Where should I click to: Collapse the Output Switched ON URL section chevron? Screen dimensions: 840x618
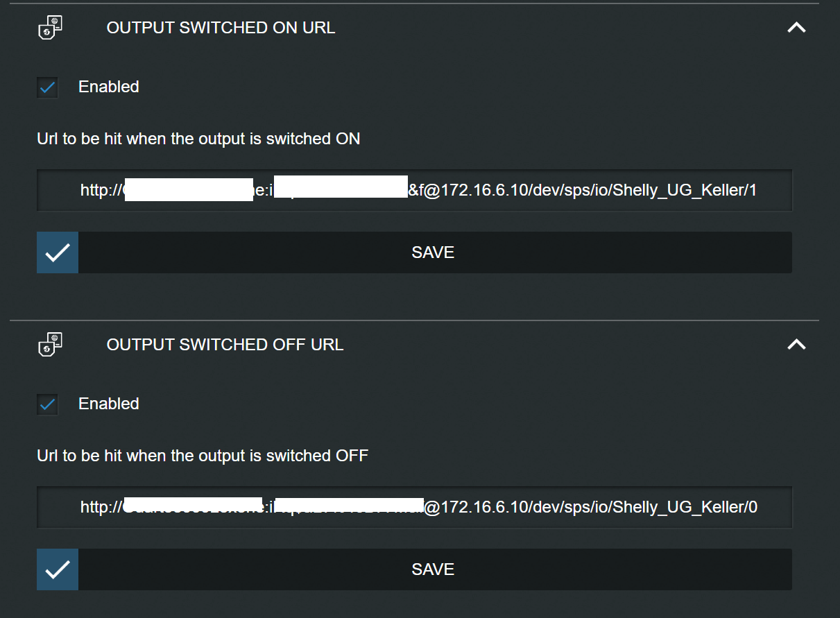coord(796,28)
